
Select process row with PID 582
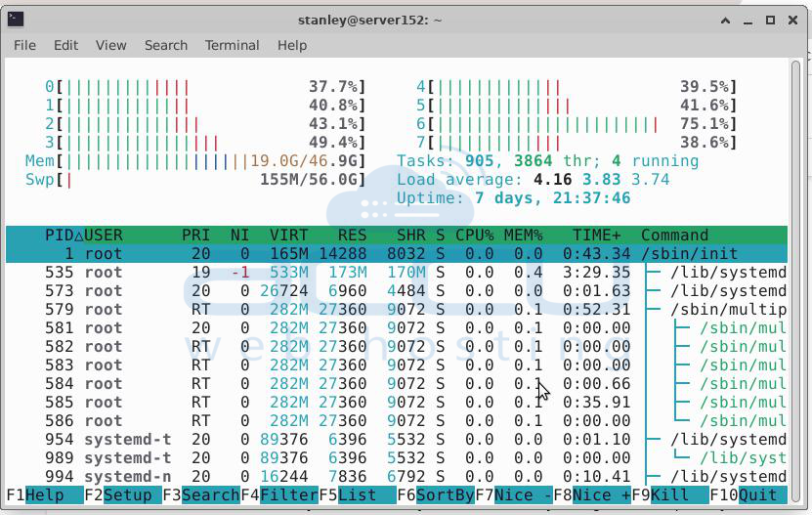point(397,347)
